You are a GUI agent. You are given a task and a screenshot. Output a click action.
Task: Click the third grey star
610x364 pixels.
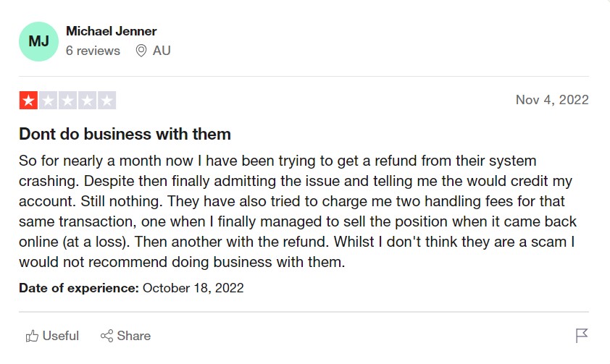tap(67, 101)
